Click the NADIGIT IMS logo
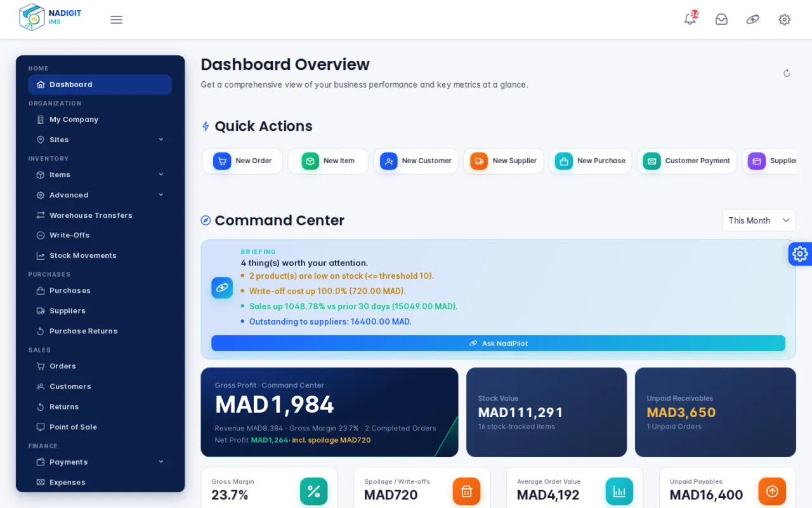The height and width of the screenshot is (508, 812). (50, 17)
